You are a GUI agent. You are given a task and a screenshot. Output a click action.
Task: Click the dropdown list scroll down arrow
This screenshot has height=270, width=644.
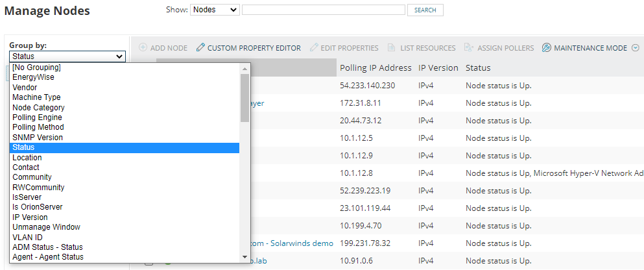(x=244, y=257)
